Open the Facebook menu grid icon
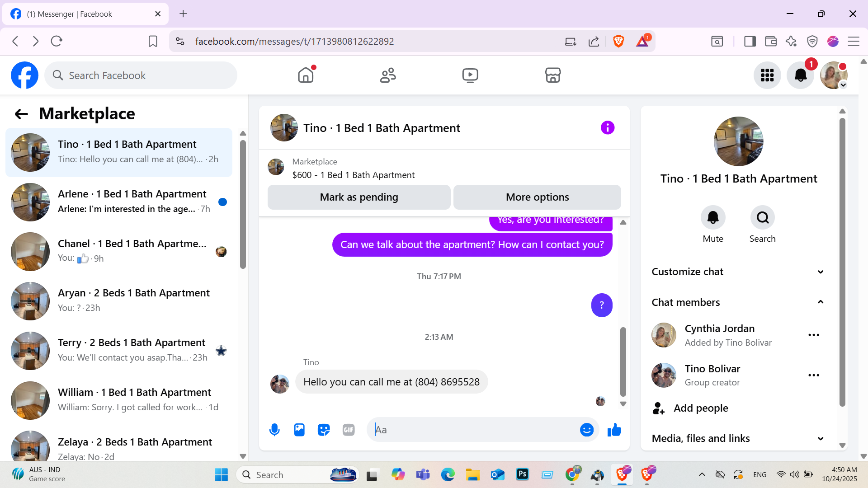The image size is (868, 488). click(767, 75)
